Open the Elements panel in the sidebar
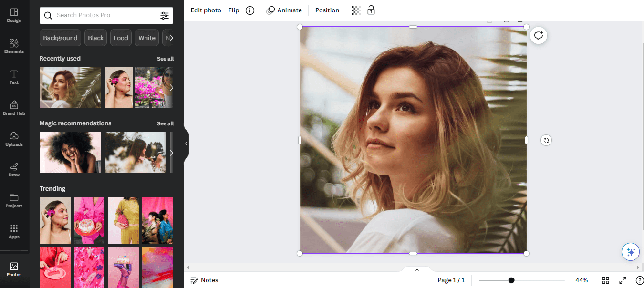 point(14,45)
